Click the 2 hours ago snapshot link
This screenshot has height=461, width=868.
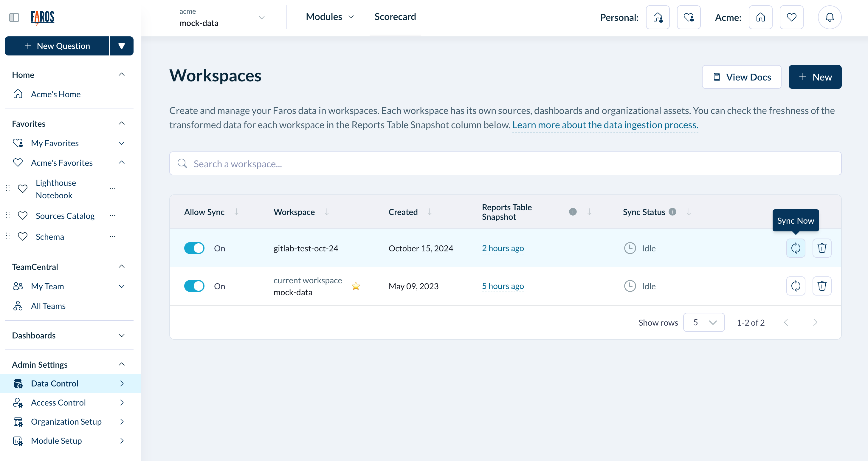coord(502,248)
